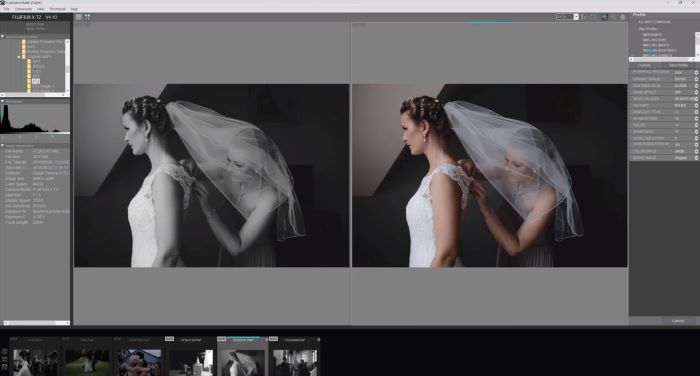Switch to single image view icon

(79, 17)
